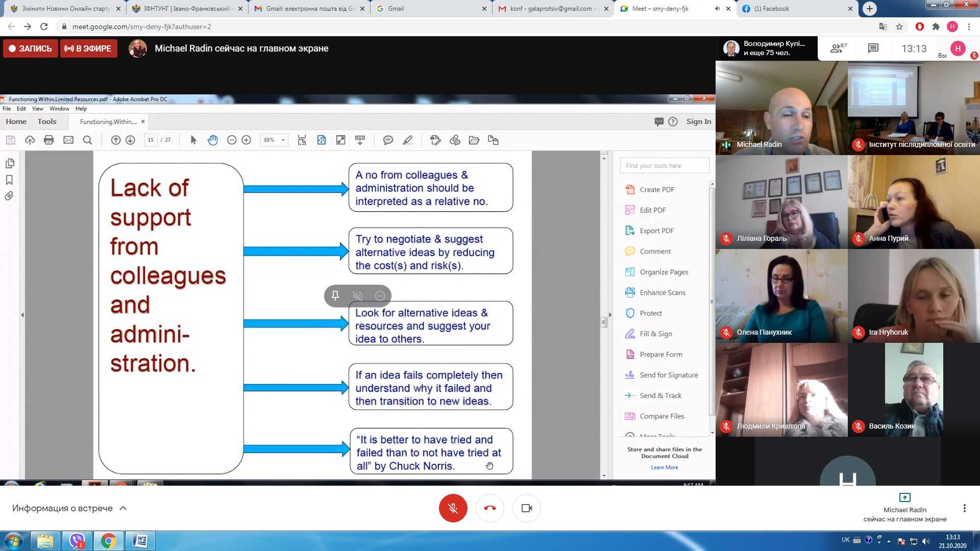Image resolution: width=980 pixels, height=551 pixels.
Task: Open the meeting chat panel
Action: 873,48
